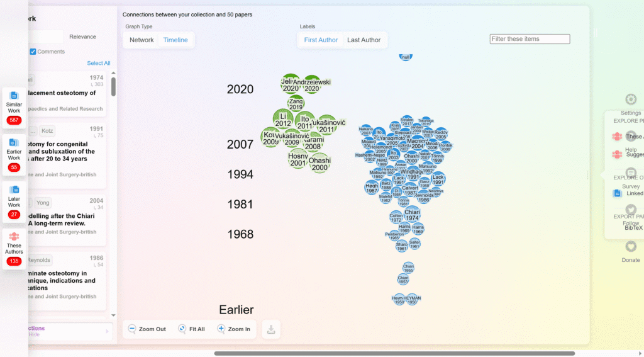Click the Zoom In button
The height and width of the screenshot is (357, 644).
(233, 329)
